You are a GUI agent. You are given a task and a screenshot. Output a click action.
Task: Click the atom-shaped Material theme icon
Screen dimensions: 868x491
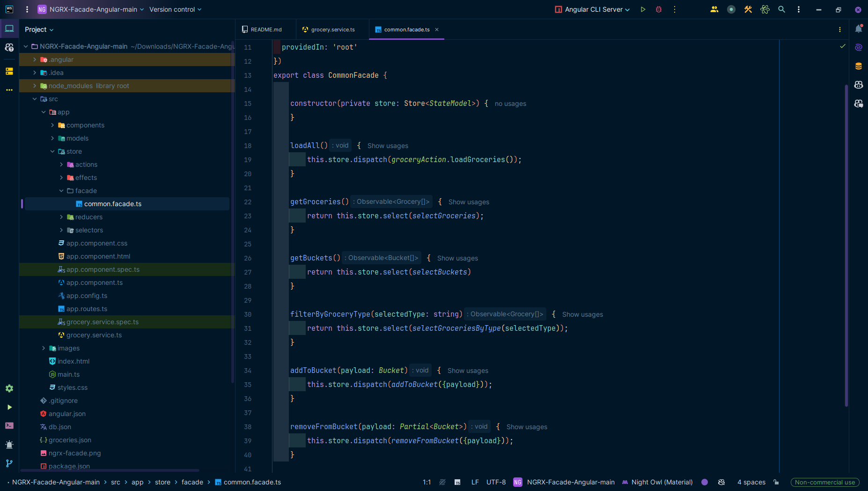tap(765, 9)
